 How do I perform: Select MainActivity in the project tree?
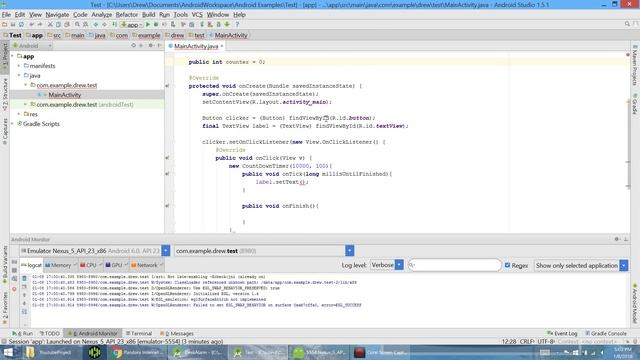click(64, 95)
